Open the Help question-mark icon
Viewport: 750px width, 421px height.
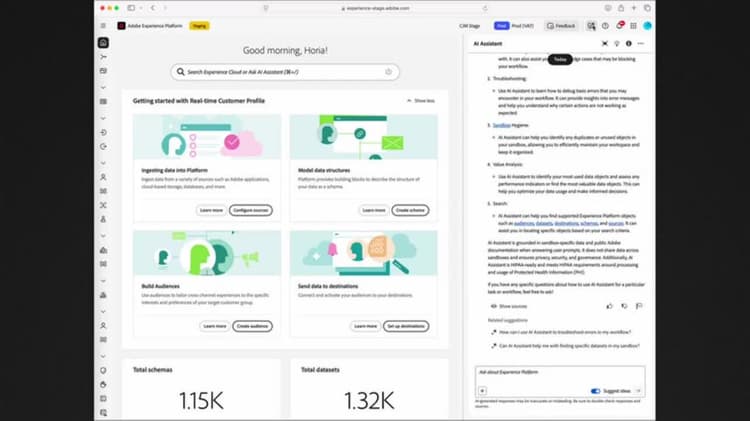click(606, 26)
